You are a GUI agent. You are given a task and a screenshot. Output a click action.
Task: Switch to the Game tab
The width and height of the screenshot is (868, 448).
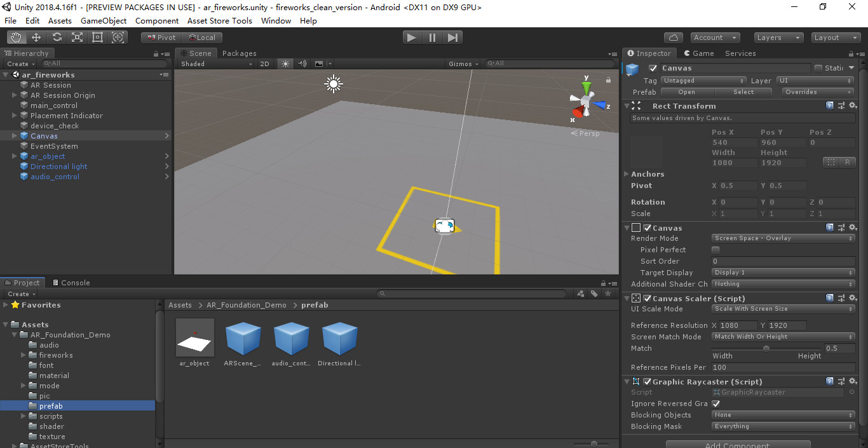698,53
